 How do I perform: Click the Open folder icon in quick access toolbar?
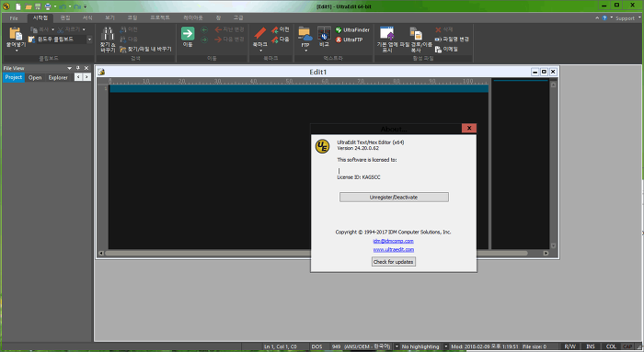point(29,6)
